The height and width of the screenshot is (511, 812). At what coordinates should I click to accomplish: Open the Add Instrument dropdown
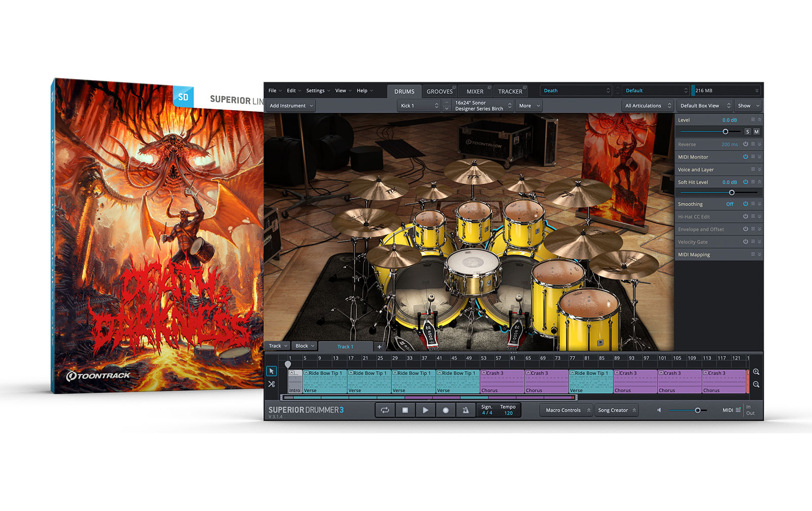click(291, 106)
